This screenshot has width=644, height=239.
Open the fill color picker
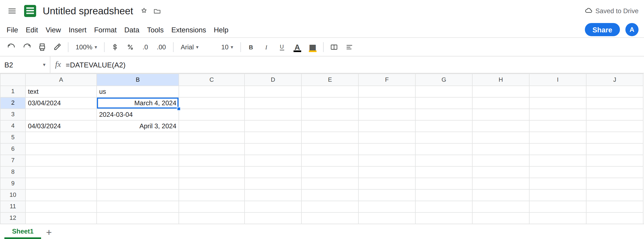[x=312, y=48]
